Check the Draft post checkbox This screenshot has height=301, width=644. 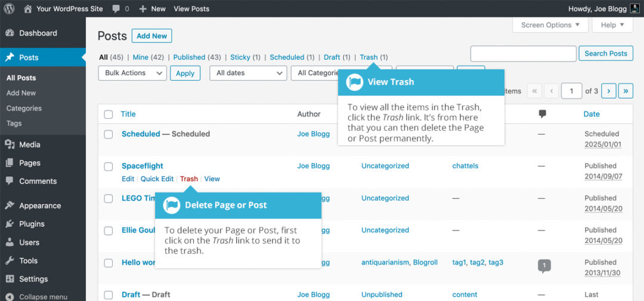(109, 294)
